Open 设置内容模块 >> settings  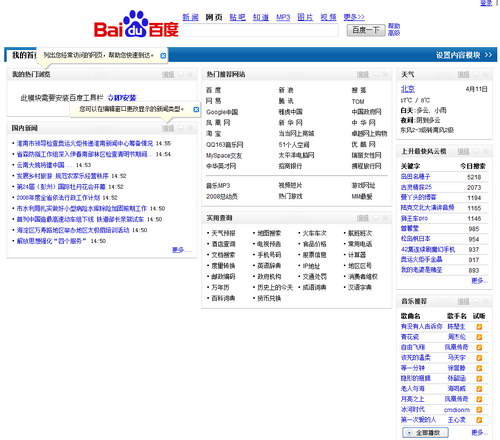pyautogui.click(x=464, y=55)
